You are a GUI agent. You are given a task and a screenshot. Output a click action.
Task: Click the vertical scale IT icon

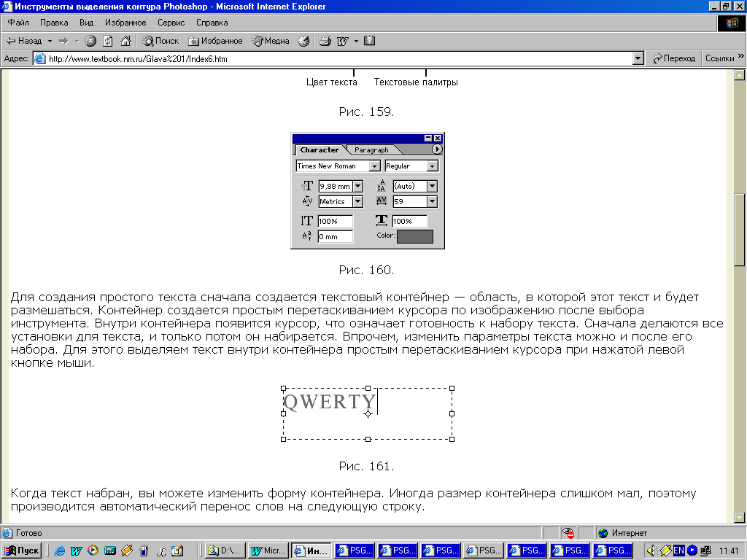click(306, 221)
